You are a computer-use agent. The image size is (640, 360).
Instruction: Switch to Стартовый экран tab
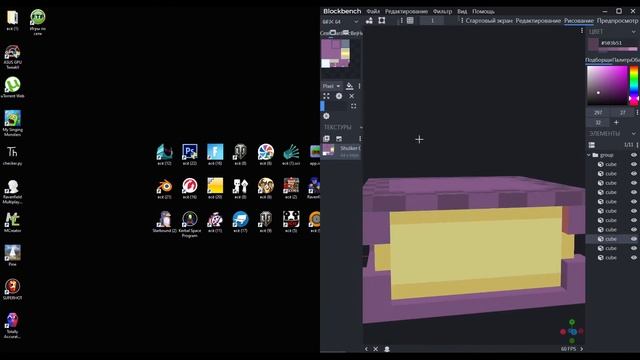point(489,20)
